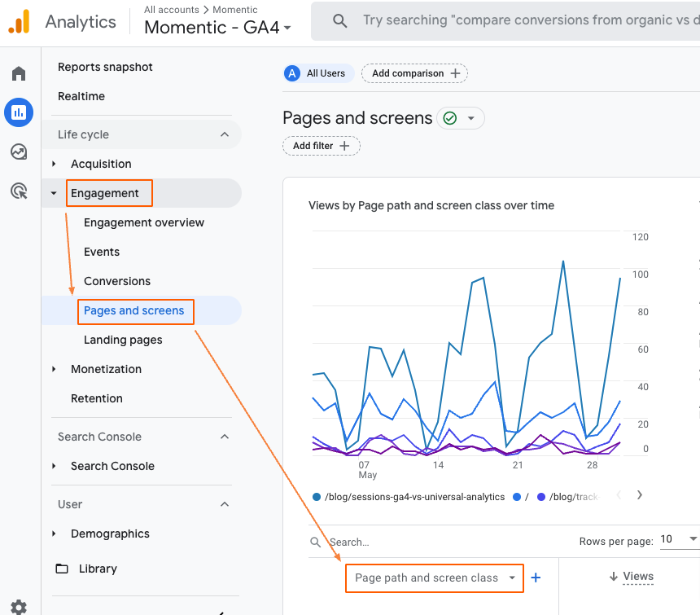Open the Realtime report
This screenshot has width=700, height=615.
click(81, 96)
